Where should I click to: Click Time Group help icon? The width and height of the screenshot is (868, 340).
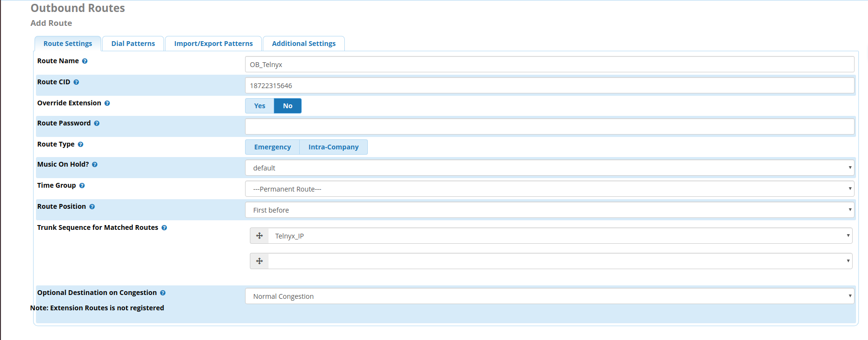82,186
